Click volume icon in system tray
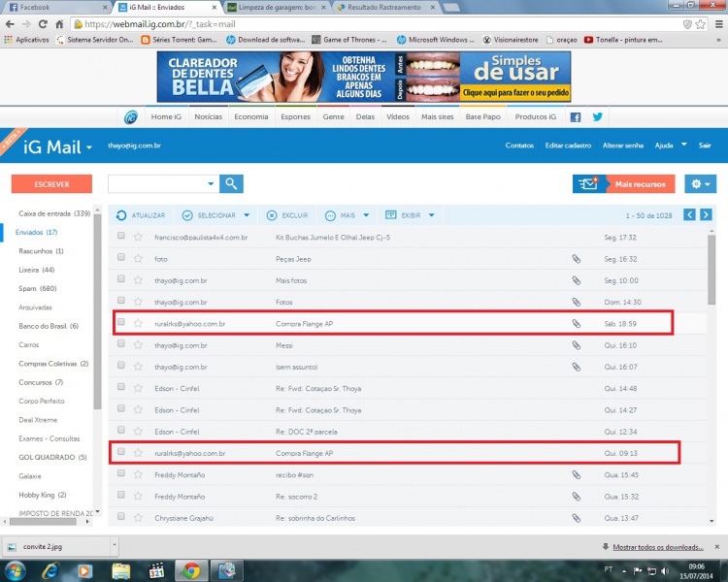Image resolution: width=728 pixels, height=582 pixels. tap(665, 571)
